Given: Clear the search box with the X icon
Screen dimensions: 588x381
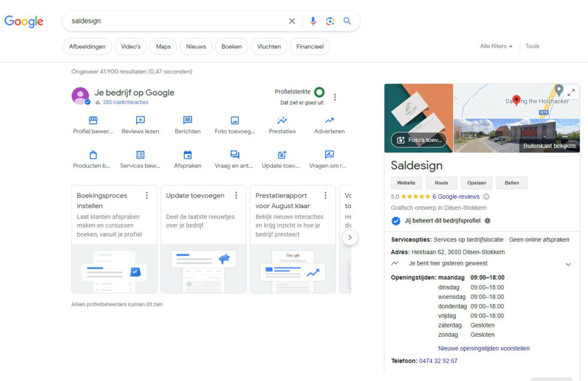Looking at the screenshot, I should point(292,21).
